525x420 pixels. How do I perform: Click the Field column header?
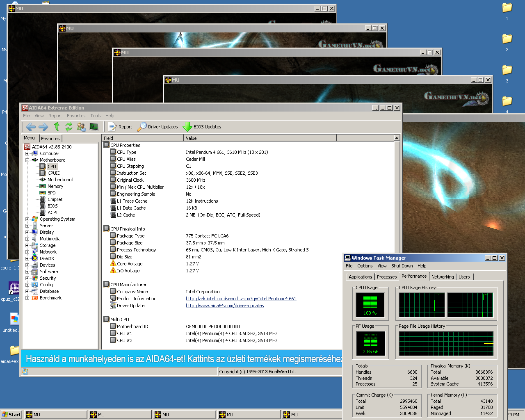click(x=142, y=138)
